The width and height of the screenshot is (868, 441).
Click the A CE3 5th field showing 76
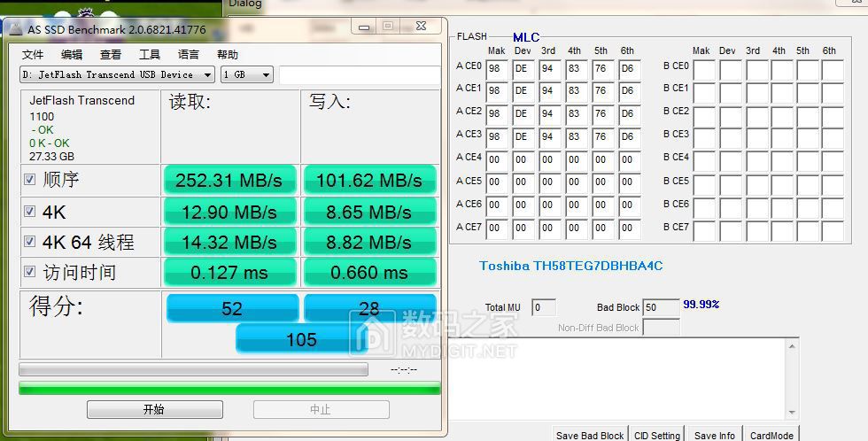pos(603,137)
